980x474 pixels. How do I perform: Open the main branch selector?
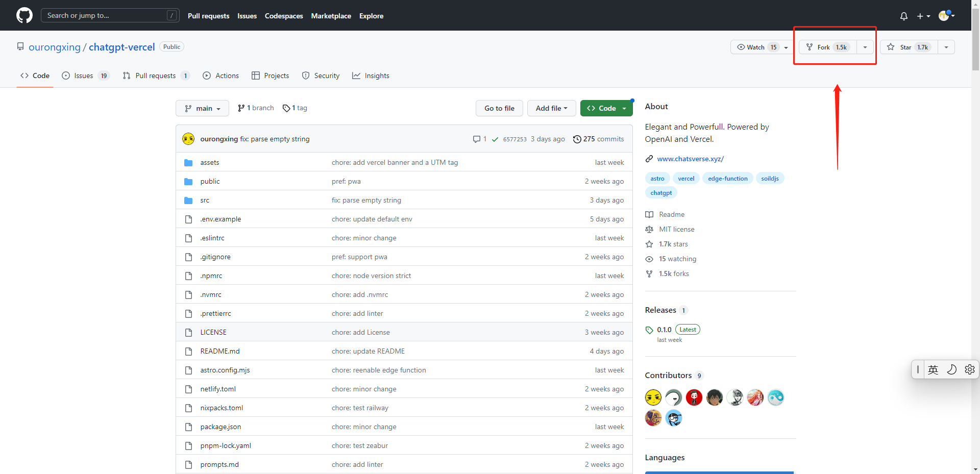[x=202, y=108]
